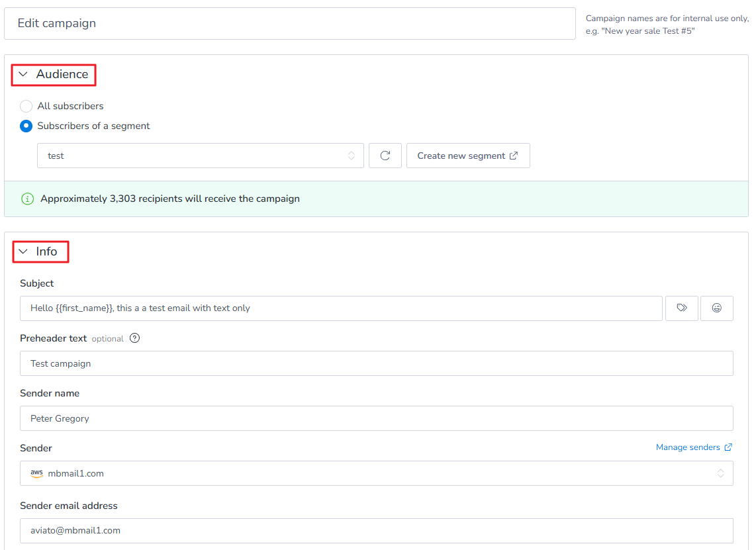
Task: Select Subscribers of a segment radio option
Action: 26,126
